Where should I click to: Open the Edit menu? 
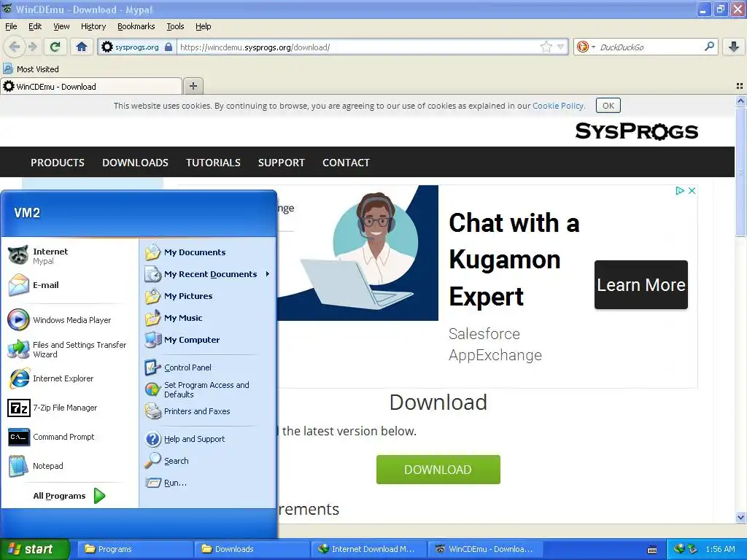coord(35,26)
